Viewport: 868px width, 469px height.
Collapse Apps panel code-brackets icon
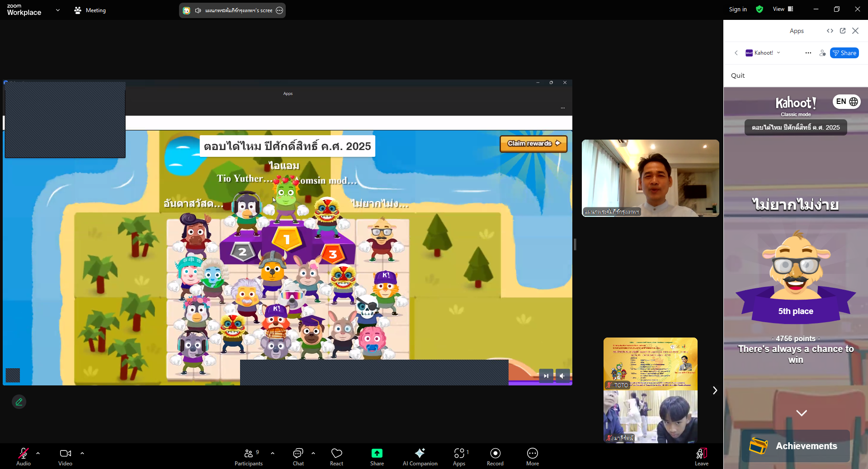click(830, 31)
